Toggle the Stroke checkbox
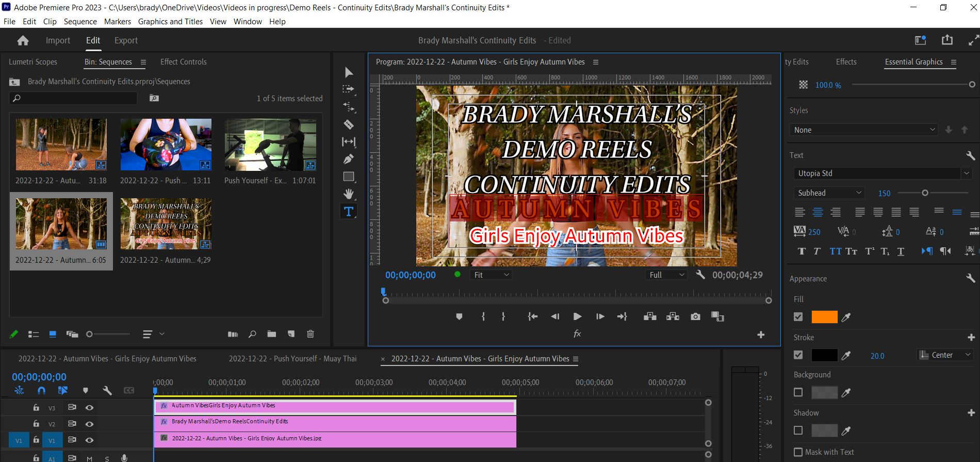980x462 pixels. click(798, 355)
